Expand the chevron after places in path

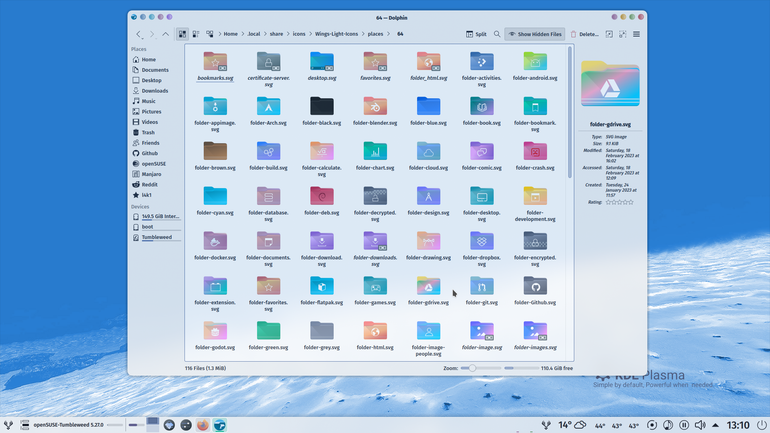[388, 34]
